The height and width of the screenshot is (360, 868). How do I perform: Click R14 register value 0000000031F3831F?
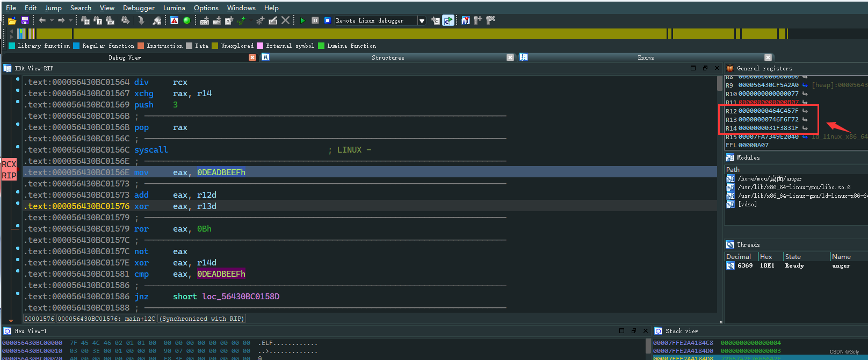(x=768, y=128)
